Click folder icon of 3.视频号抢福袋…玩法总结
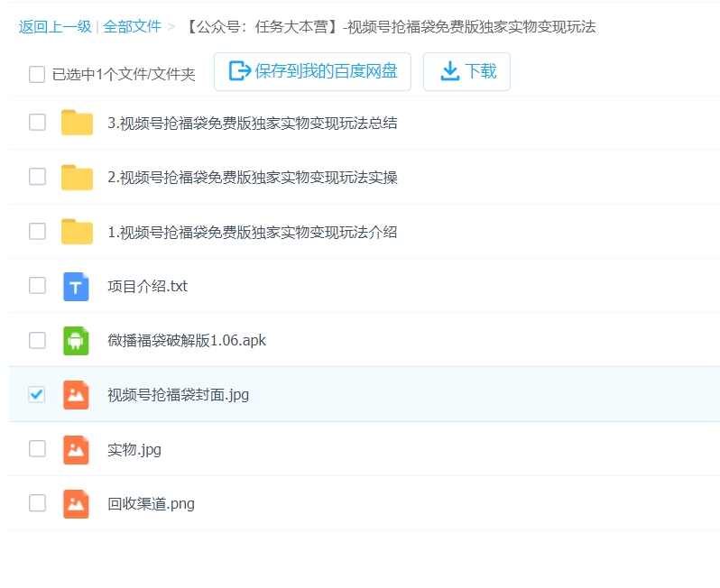Screen dimensions: 720x588 78,123
